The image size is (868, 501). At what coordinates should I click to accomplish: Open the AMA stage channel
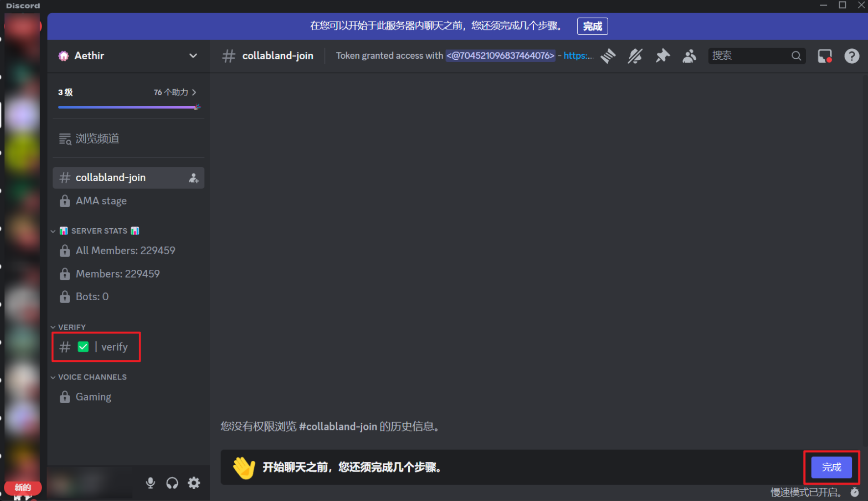[x=128, y=201]
